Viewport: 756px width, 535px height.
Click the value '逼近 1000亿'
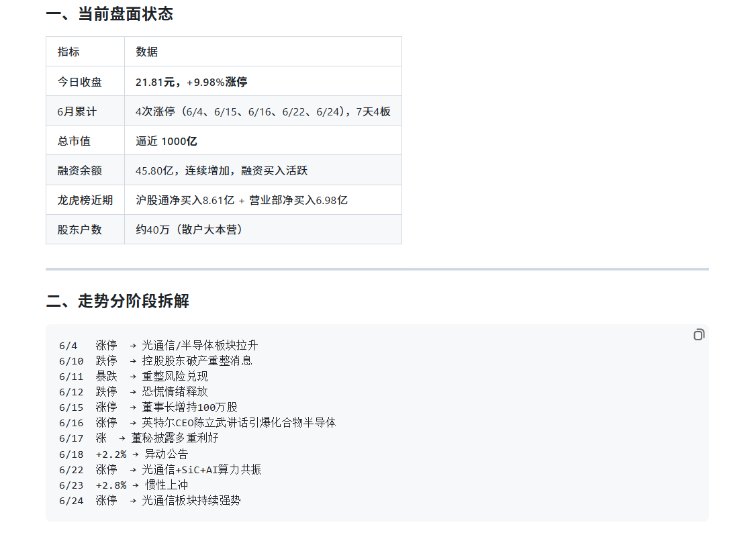point(167,141)
